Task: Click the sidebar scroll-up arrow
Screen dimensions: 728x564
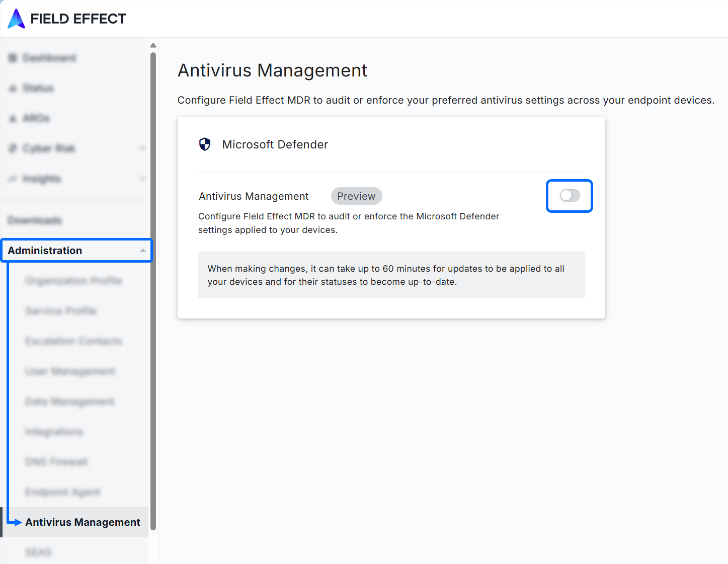Action: [153, 45]
